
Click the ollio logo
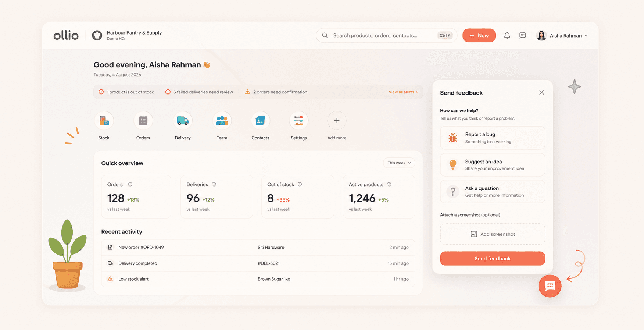click(x=66, y=35)
